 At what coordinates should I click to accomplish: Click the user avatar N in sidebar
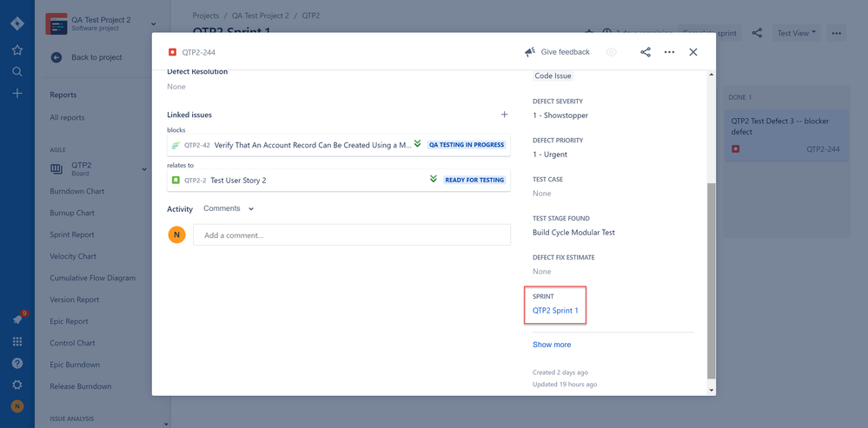tap(17, 406)
